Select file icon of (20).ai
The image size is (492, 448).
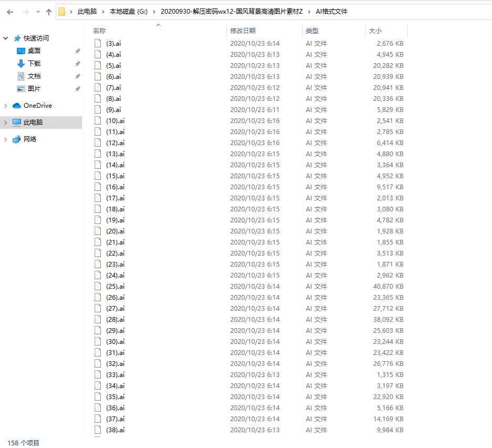pos(98,231)
